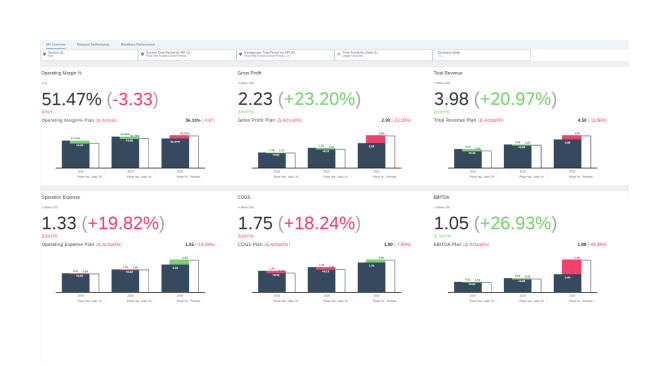Click last dark bar in COGS chart

coord(371,277)
